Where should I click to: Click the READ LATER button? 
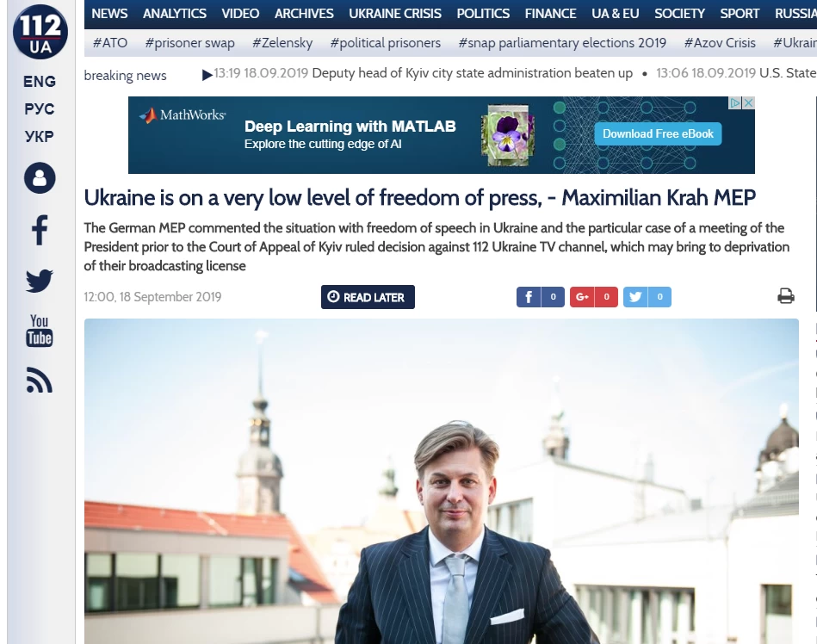[x=368, y=297]
